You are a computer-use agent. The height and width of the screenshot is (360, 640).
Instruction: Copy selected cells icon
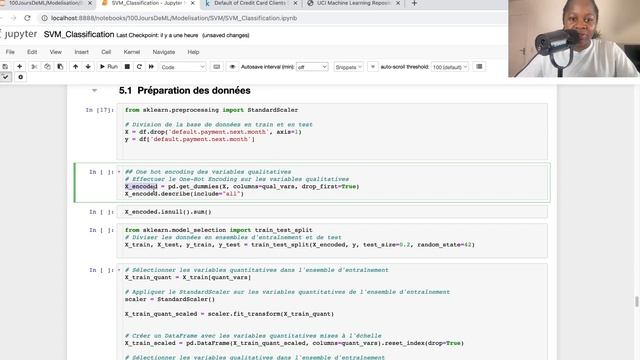tap(47, 67)
